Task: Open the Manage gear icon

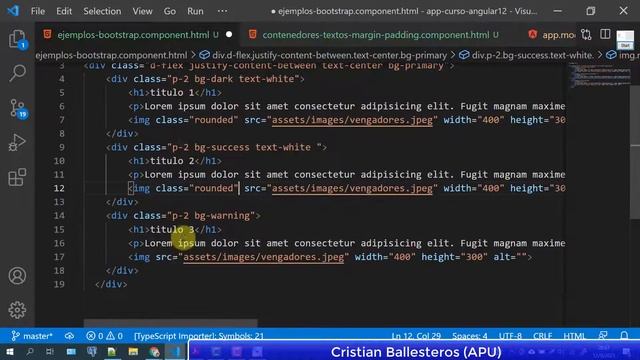Action: tap(17, 310)
